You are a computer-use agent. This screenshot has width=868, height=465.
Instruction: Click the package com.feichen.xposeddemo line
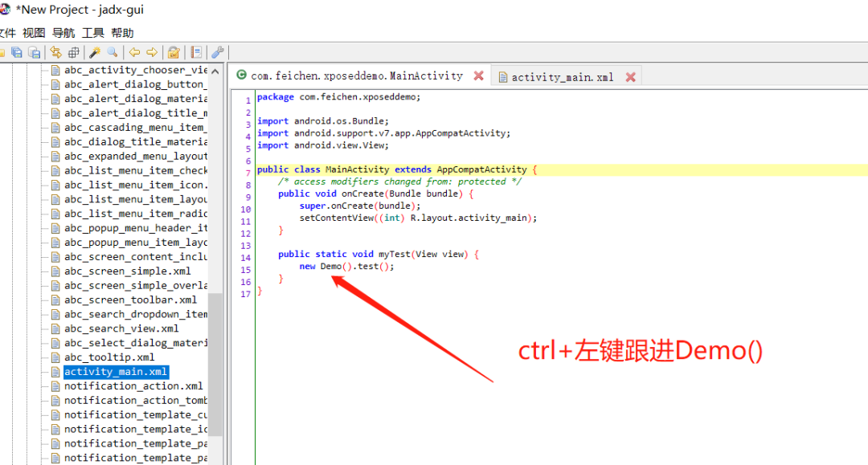click(339, 96)
